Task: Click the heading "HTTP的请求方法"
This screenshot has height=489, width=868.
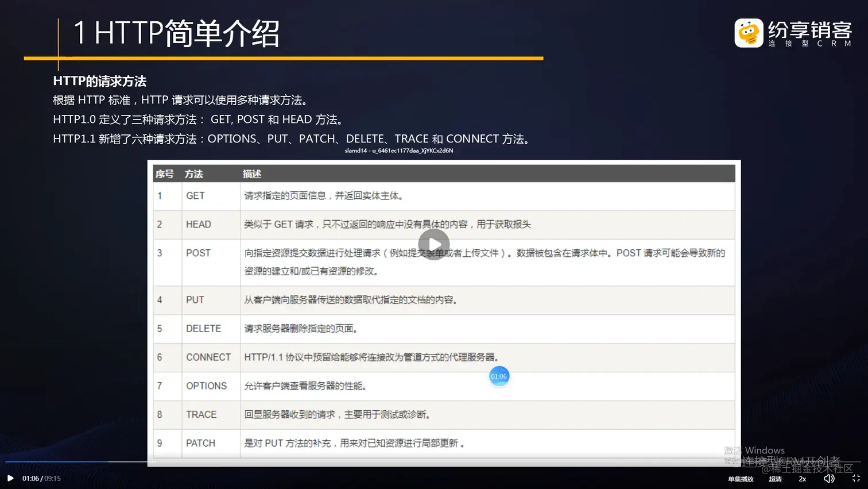Action: coord(100,81)
